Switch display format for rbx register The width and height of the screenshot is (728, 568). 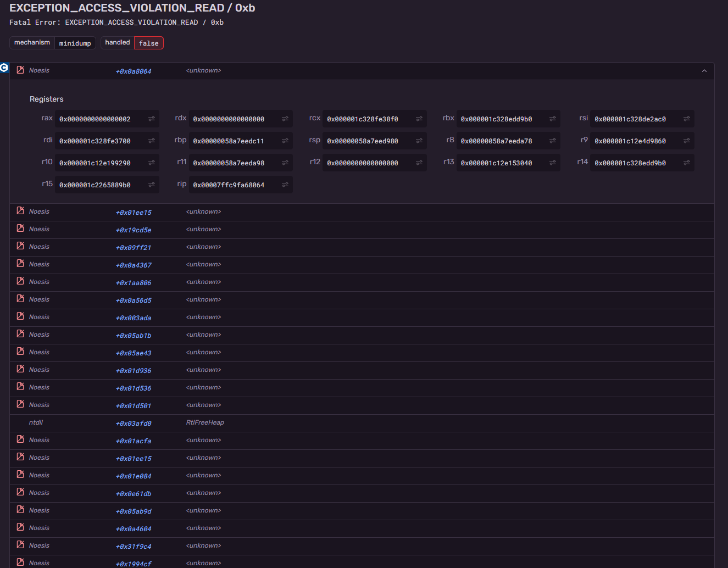[x=553, y=119]
